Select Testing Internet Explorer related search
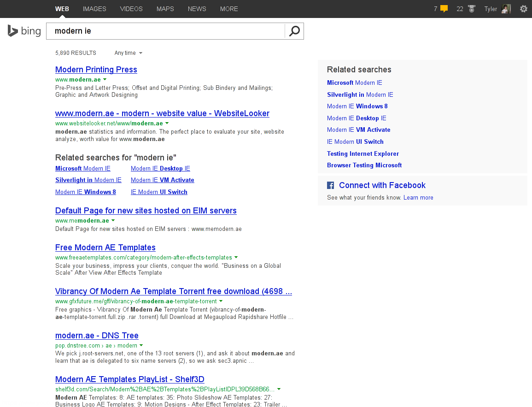The height and width of the screenshot is (407, 532). click(363, 153)
